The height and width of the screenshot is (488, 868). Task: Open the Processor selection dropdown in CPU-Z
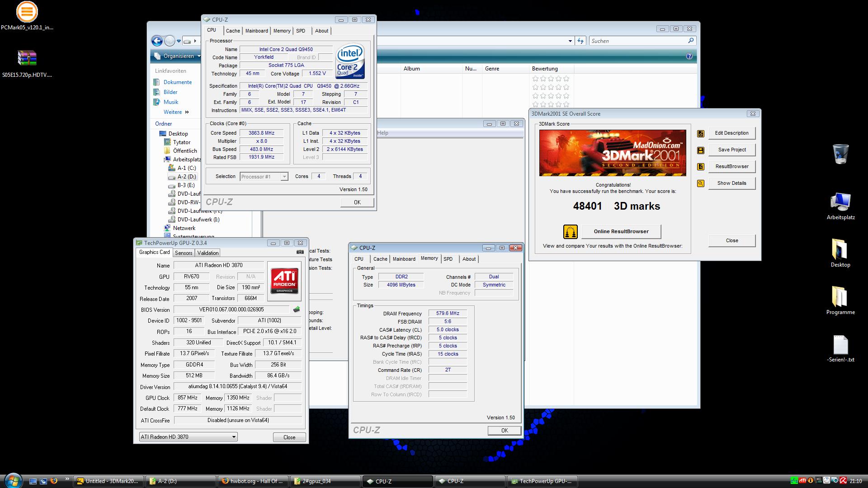coord(284,177)
